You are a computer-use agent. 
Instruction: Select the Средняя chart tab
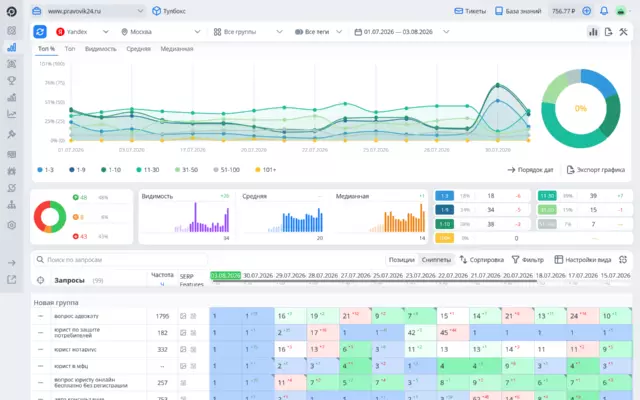[x=138, y=49]
